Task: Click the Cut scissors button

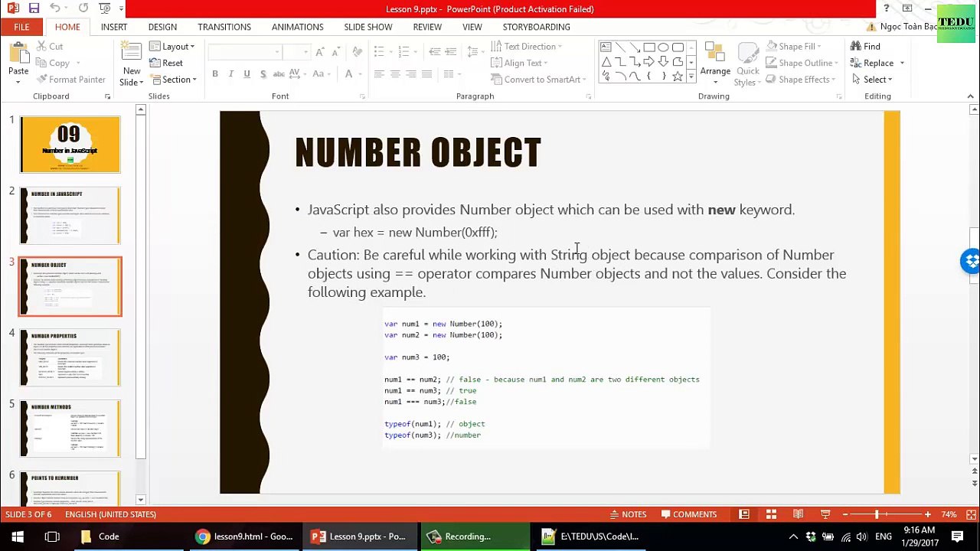Action: pos(50,47)
